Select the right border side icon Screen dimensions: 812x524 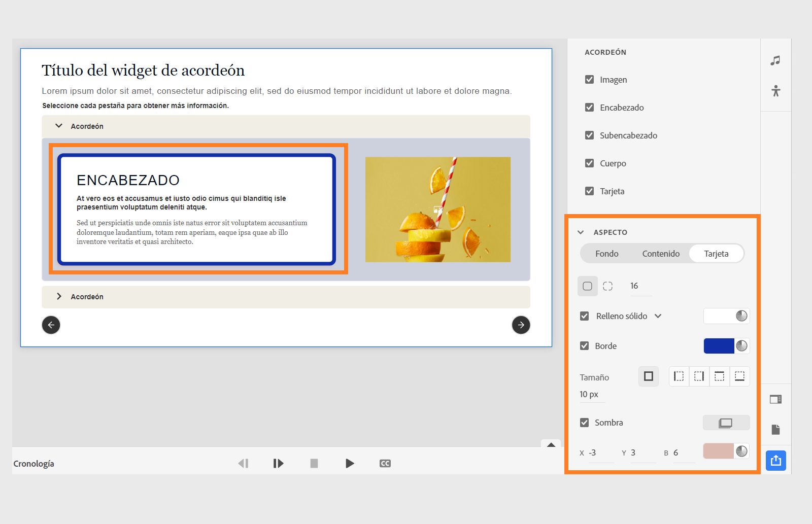699,376
